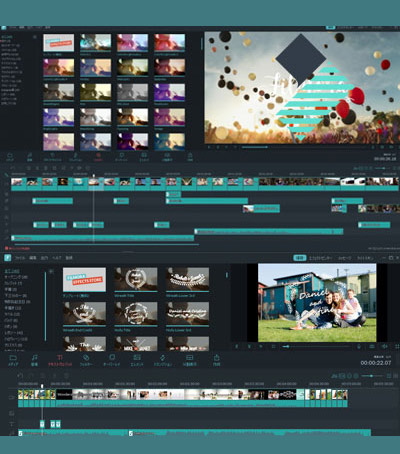The image size is (400, 454).
Task: Select the Holly Title template thumbnail
Action: pos(136,314)
